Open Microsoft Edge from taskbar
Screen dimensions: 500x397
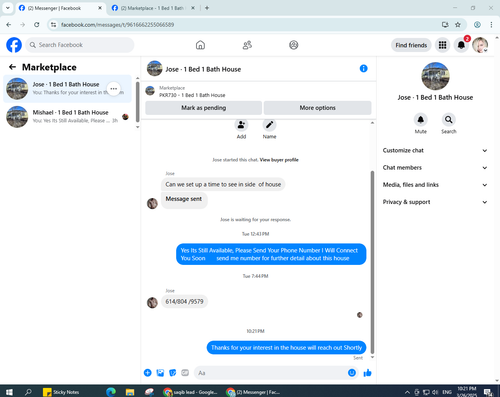(111, 392)
